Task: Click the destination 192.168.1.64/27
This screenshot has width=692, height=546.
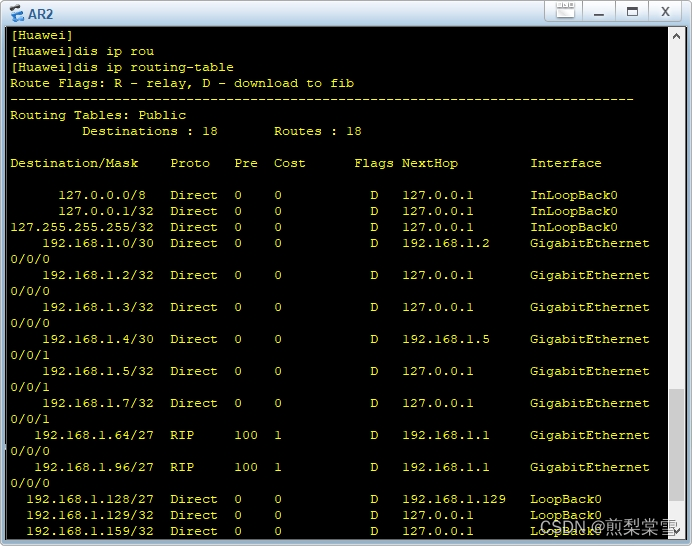Action: click(94, 435)
